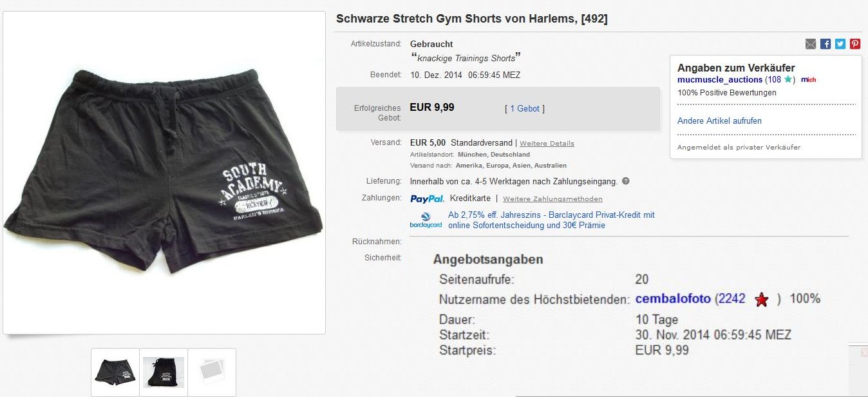Click the teal star beside seller rating

788,79
